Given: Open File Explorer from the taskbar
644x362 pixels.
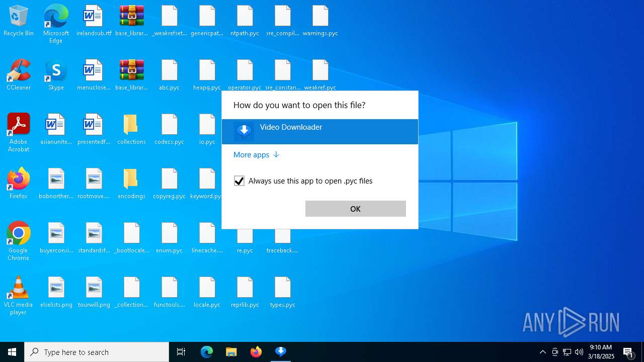Looking at the screenshot, I should [x=231, y=352].
